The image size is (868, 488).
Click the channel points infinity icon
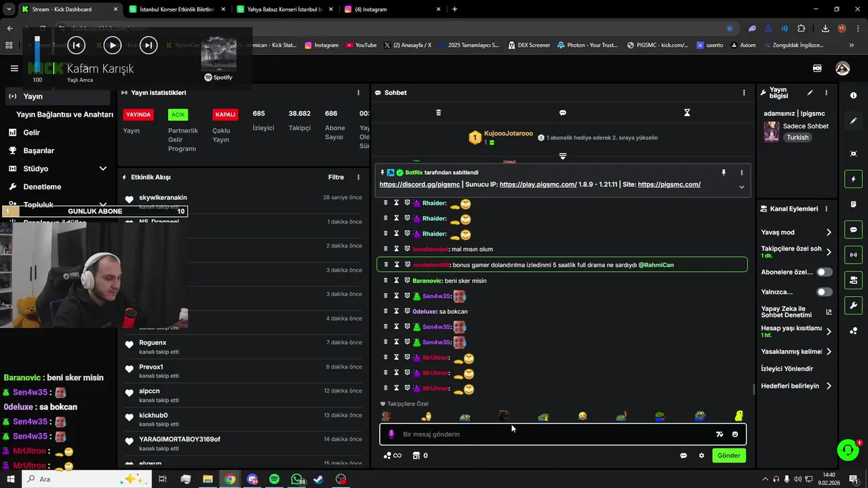(x=393, y=455)
